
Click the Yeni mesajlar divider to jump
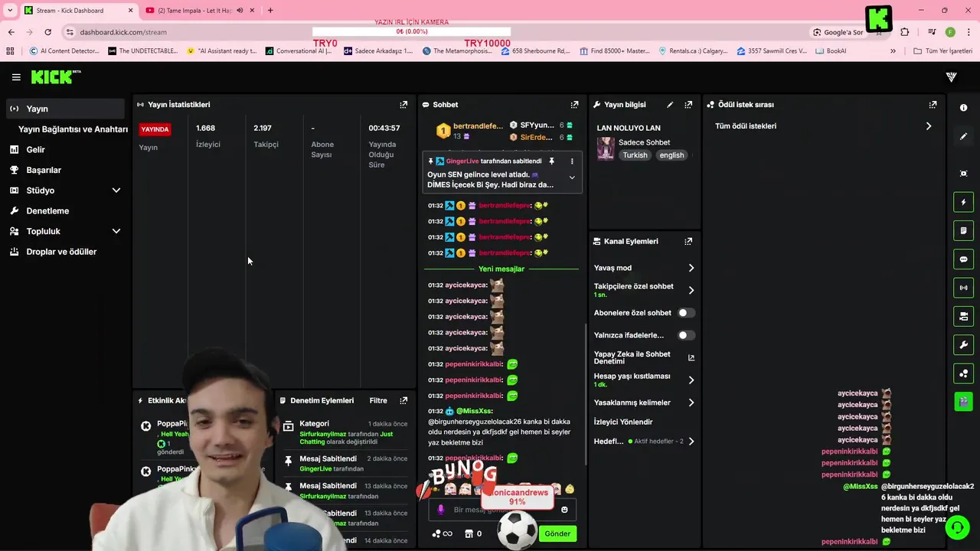(x=501, y=269)
